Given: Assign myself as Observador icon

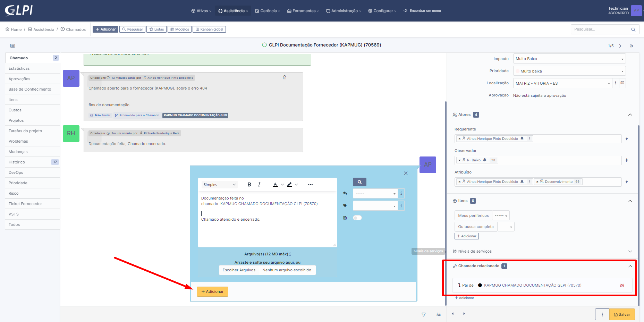Looking at the screenshot, I should tap(627, 160).
